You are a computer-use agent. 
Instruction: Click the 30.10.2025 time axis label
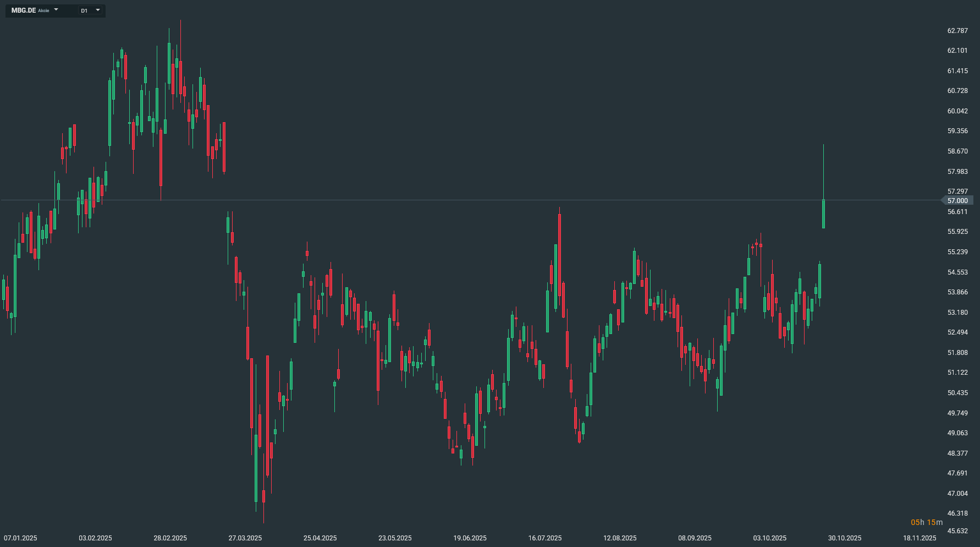pyautogui.click(x=845, y=538)
